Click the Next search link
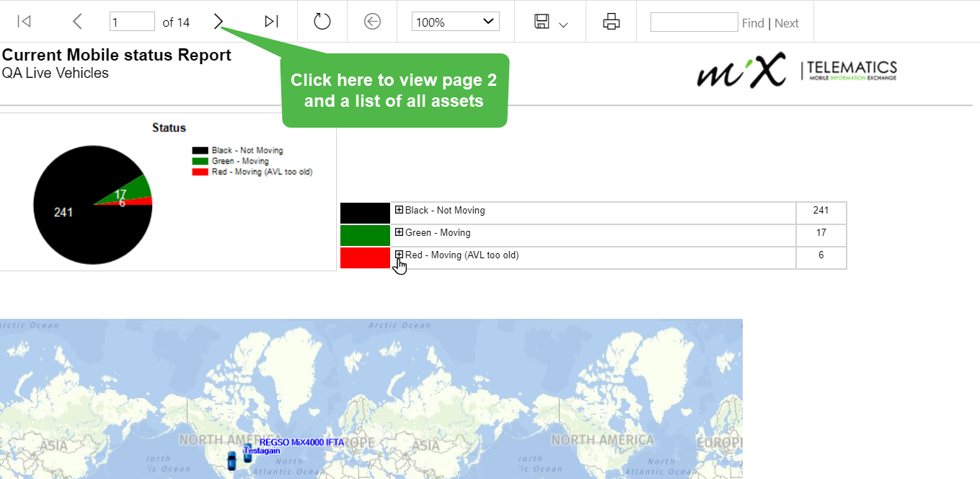This screenshot has height=479, width=980. click(787, 23)
